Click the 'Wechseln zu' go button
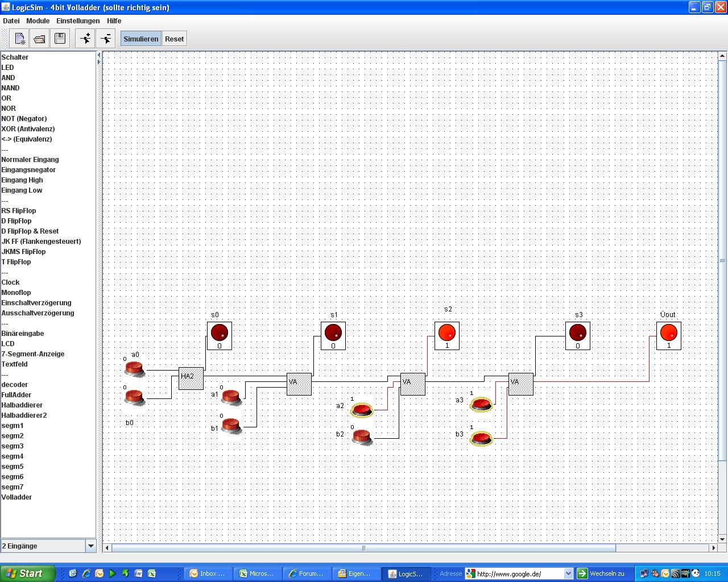728x582 pixels. (601, 573)
